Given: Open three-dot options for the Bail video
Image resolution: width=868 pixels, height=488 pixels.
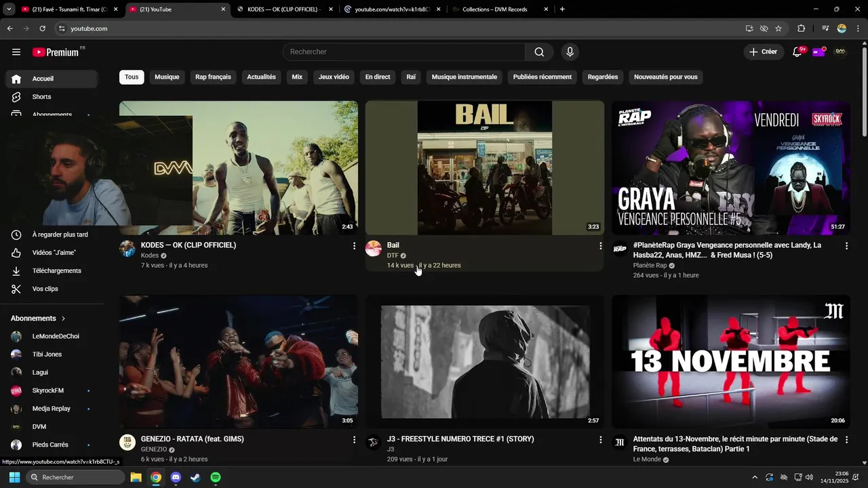Looking at the screenshot, I should point(600,245).
